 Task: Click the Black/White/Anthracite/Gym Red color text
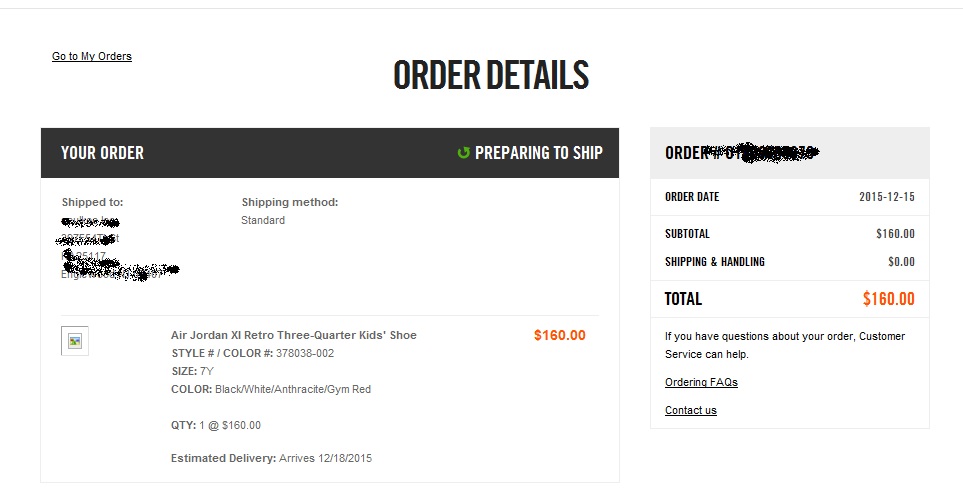[x=292, y=389]
